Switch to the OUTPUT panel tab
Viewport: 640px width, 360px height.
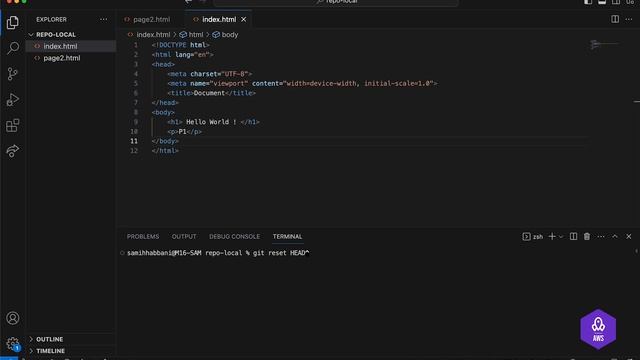184,236
